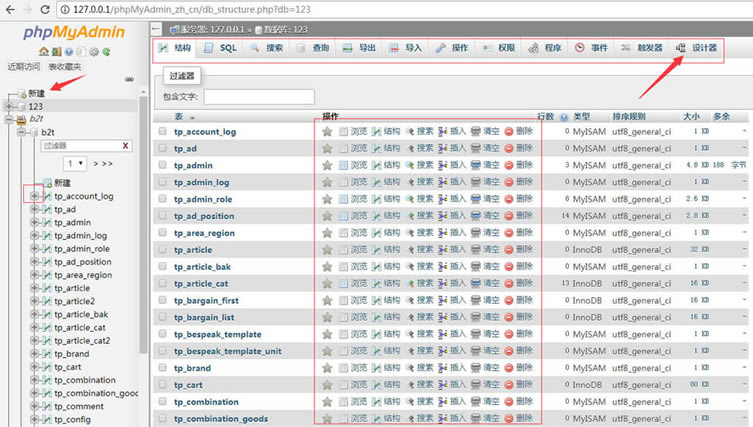Go back with the browser back arrow
Viewport: 753px width, 427px height.
[10, 9]
